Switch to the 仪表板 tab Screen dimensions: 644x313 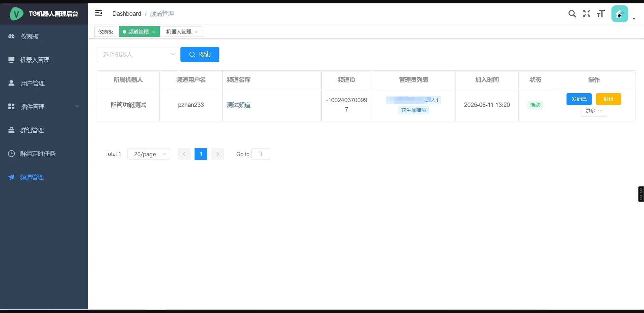pos(106,32)
